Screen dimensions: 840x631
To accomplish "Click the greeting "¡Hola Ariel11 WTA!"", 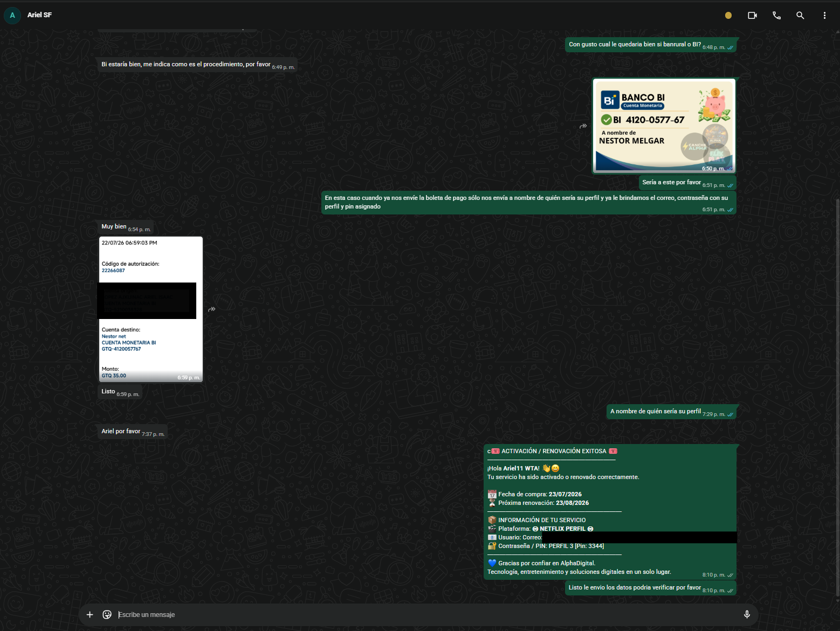I will point(513,468).
